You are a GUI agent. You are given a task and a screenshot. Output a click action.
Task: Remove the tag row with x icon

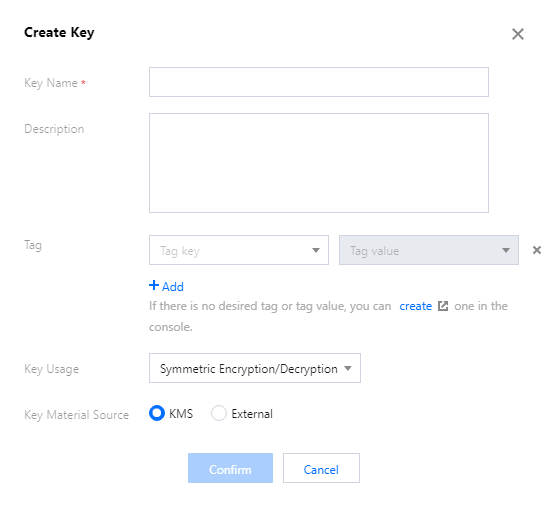click(x=536, y=250)
